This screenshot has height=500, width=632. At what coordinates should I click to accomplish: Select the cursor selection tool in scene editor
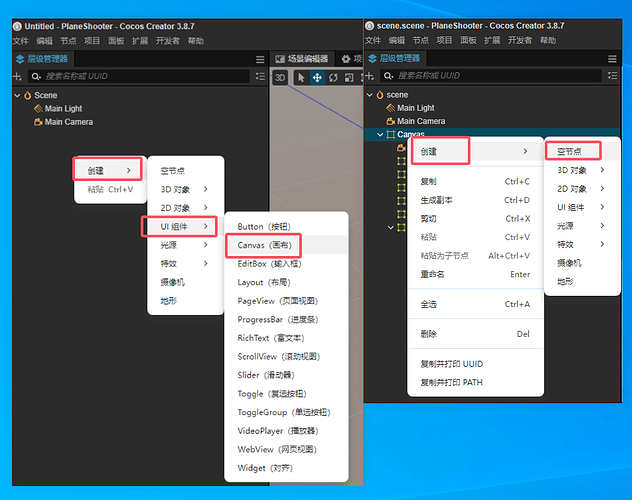tap(301, 77)
